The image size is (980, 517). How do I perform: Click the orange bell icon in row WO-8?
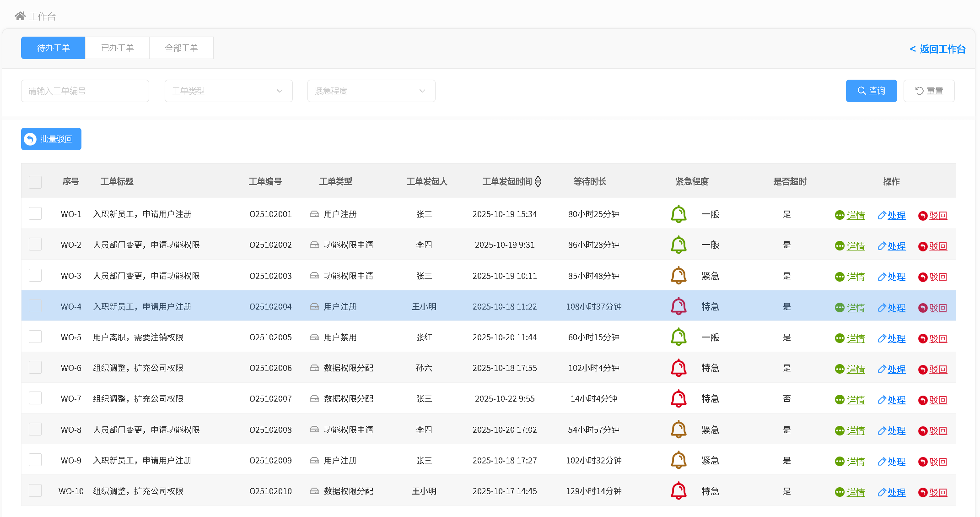(678, 430)
